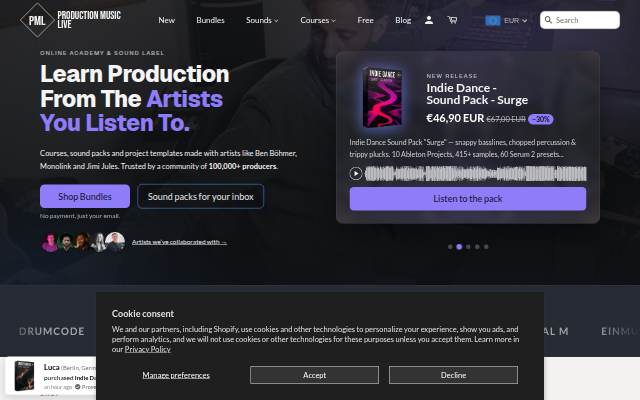Click the search magnifier icon
Image resolution: width=640 pixels, height=400 pixels.
click(548, 20)
